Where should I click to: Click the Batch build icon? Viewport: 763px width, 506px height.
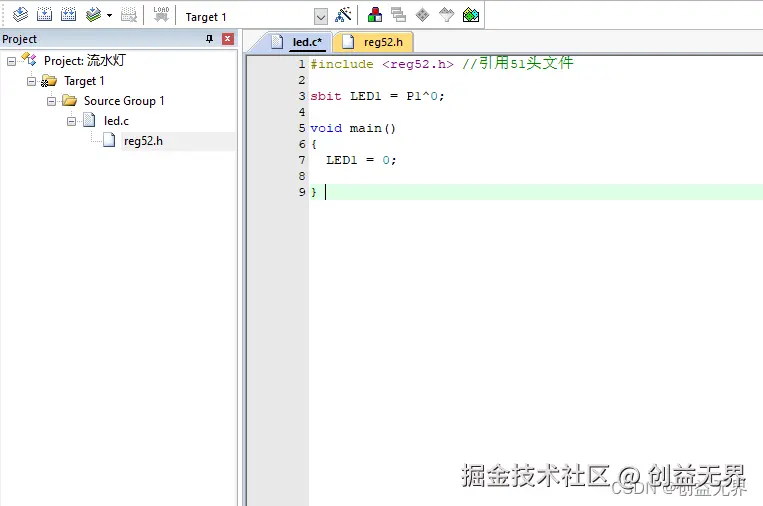coord(93,15)
